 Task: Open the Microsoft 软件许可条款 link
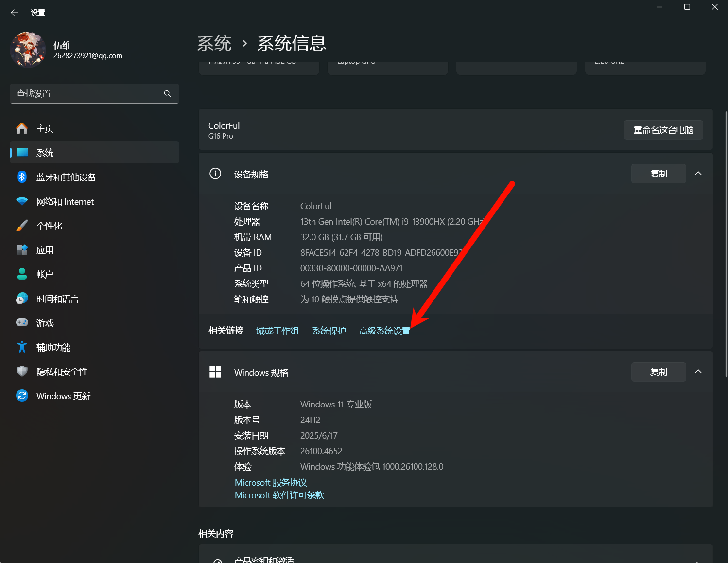coord(279,495)
